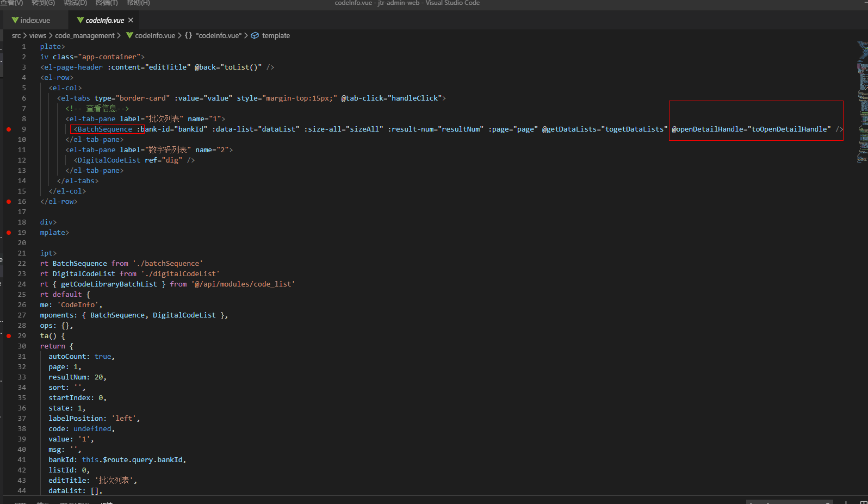Open the 调试(D) menu
868x504 pixels.
pyautogui.click(x=75, y=3)
